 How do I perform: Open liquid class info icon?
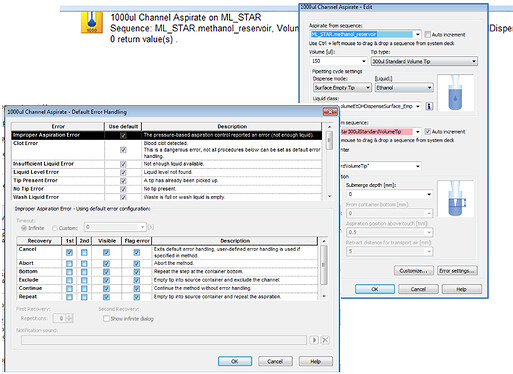point(429,106)
